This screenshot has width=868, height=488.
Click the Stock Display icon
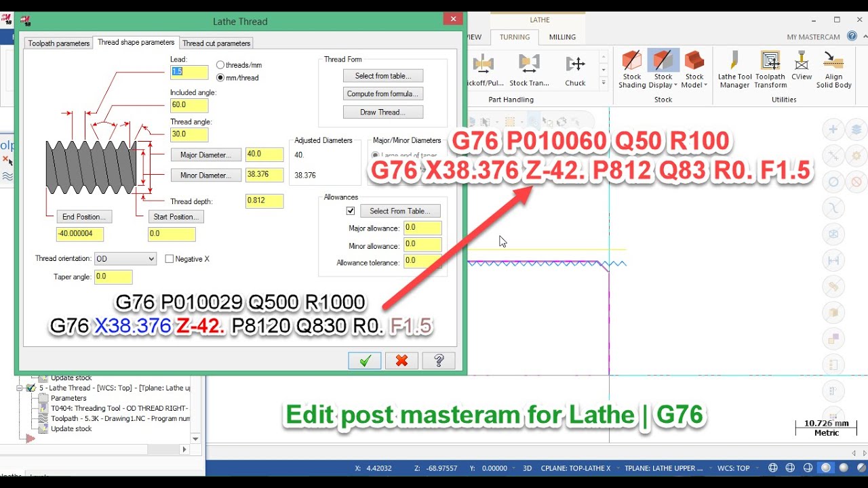(x=663, y=60)
